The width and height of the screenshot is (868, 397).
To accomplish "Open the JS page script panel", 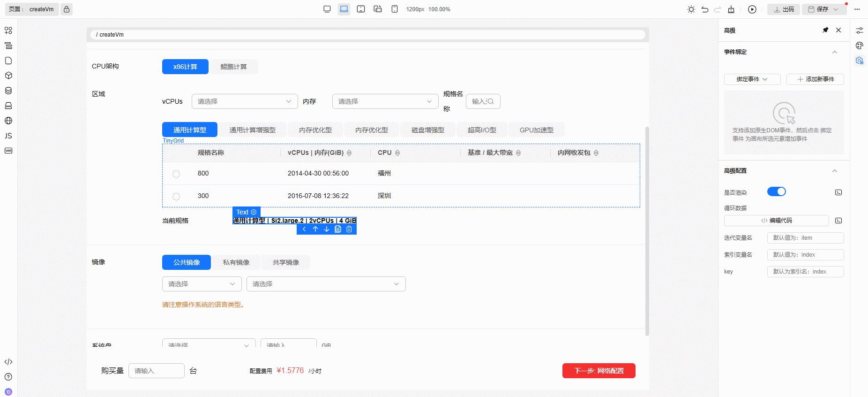I will click(x=8, y=136).
